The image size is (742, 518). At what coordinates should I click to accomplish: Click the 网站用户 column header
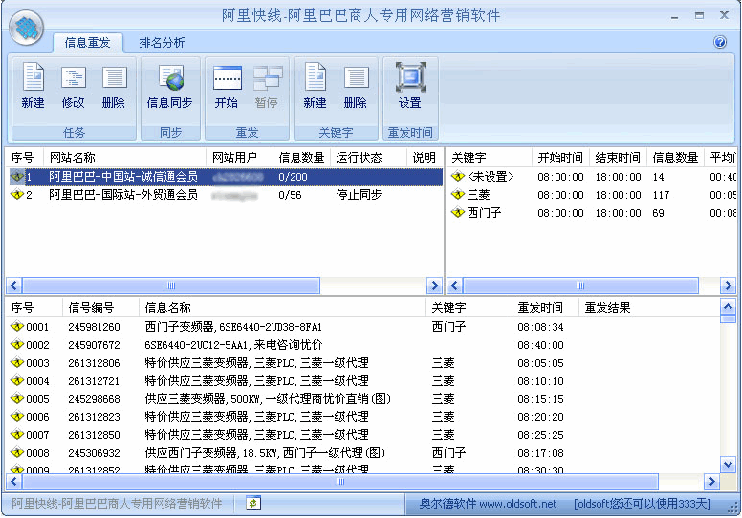[x=240, y=158]
